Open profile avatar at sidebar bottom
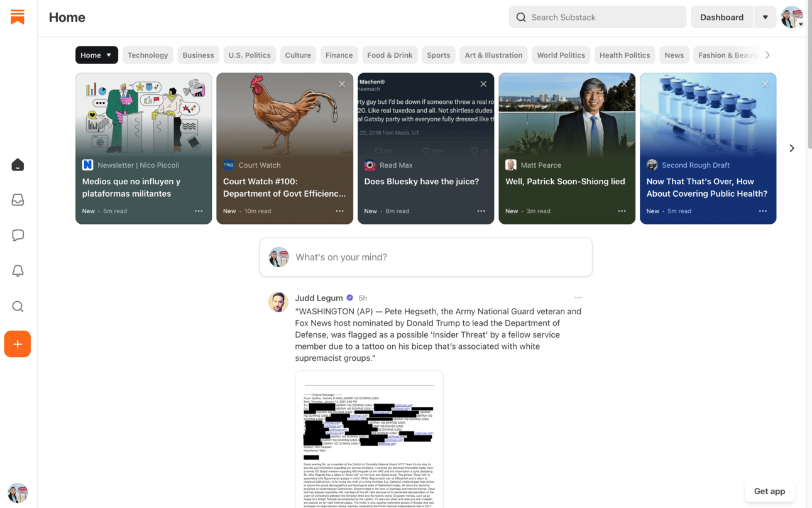Screen dimensions: 812x508 (x=18, y=493)
